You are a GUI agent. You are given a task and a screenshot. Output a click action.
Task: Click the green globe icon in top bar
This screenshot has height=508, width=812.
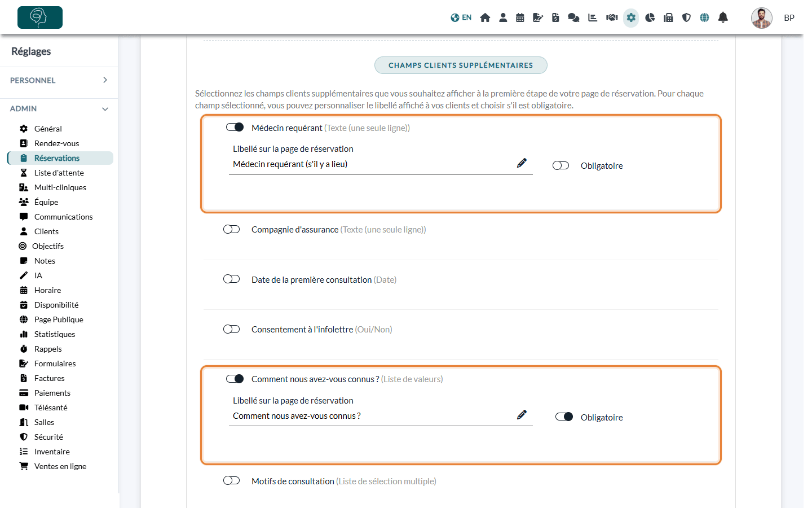point(704,17)
